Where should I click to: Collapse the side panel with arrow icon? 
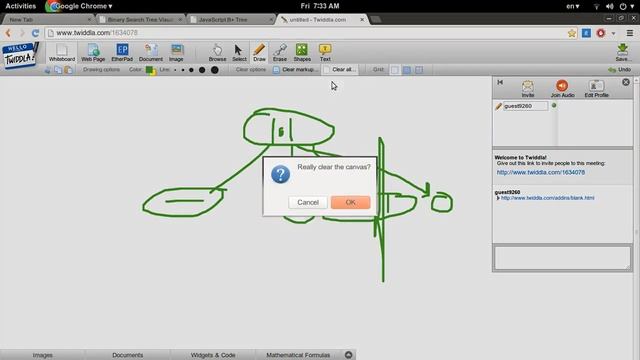[x=500, y=82]
